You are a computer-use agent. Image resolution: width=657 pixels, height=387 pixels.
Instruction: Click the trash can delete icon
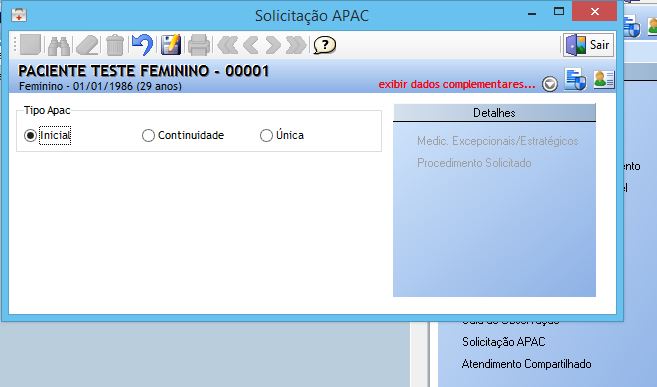coord(115,45)
